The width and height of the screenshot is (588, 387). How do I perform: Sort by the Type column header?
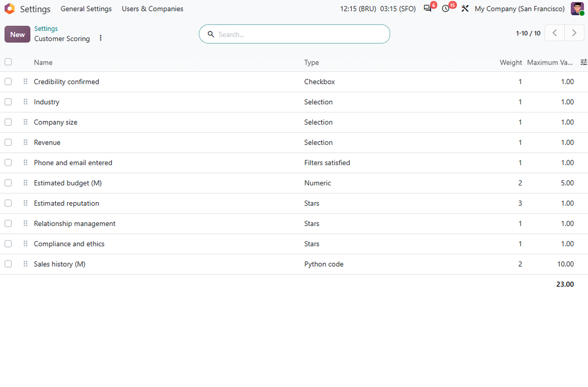312,63
